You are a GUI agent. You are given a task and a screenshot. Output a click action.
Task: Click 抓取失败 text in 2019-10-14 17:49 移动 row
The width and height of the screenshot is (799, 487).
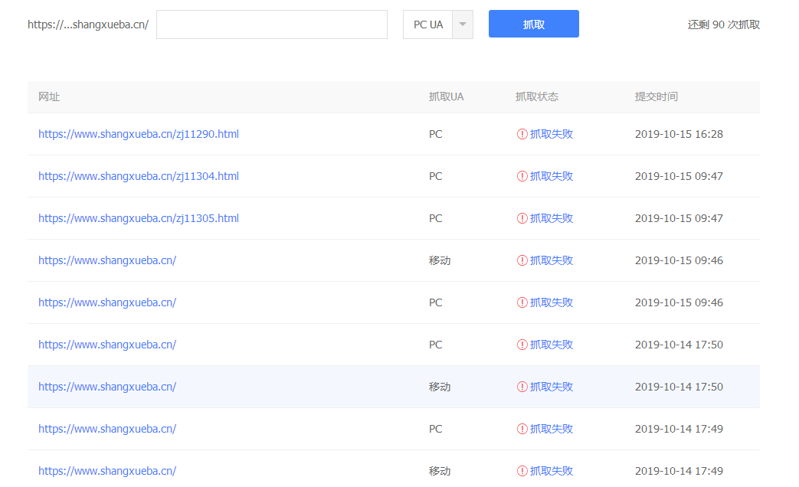tap(551, 471)
